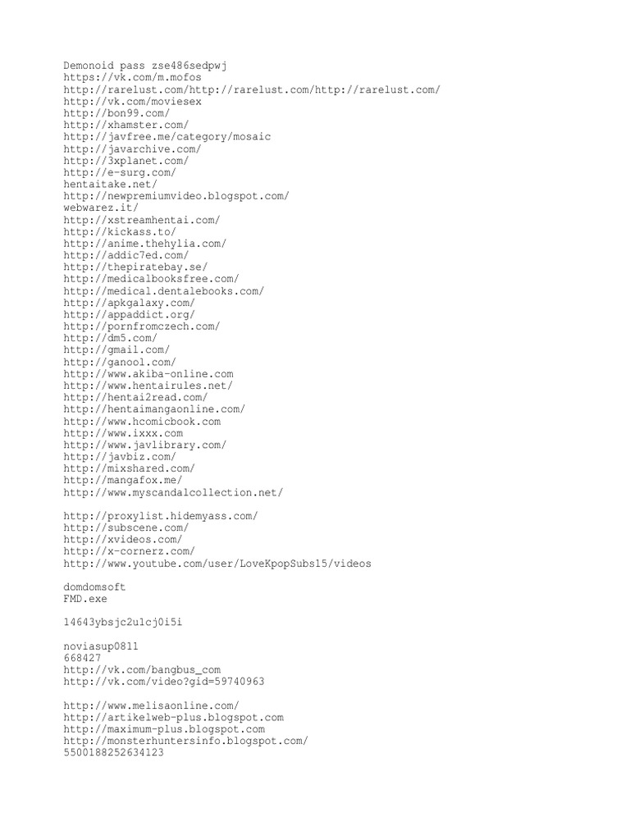Click the gmail.com URL line

(116, 349)
